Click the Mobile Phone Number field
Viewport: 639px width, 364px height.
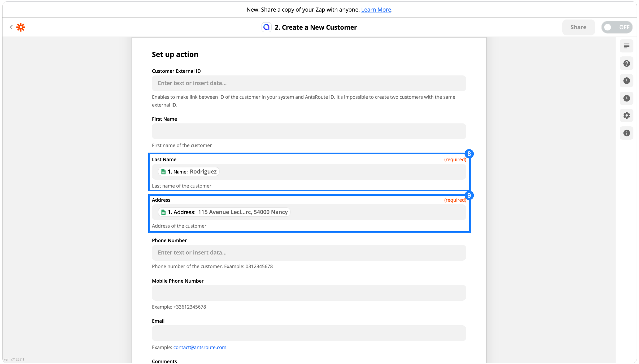[x=309, y=293]
